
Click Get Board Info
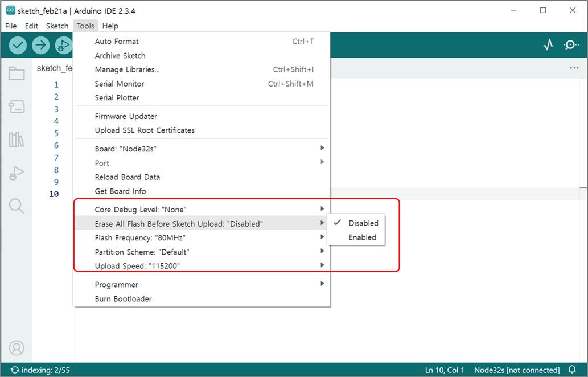(203, 191)
